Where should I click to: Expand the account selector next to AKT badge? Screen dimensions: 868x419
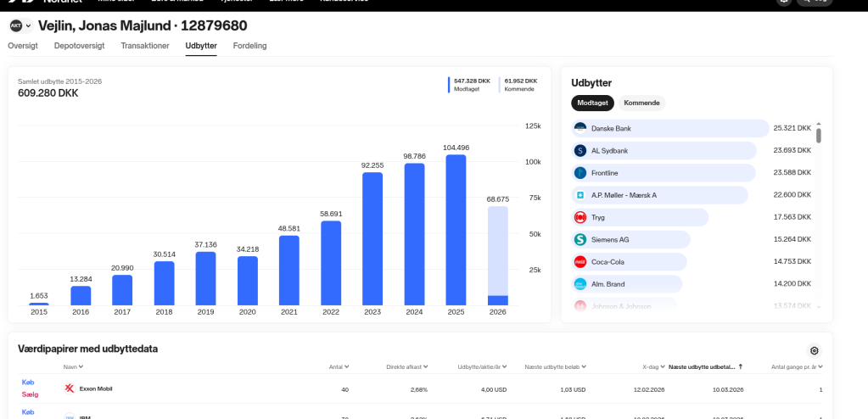pyautogui.click(x=28, y=26)
